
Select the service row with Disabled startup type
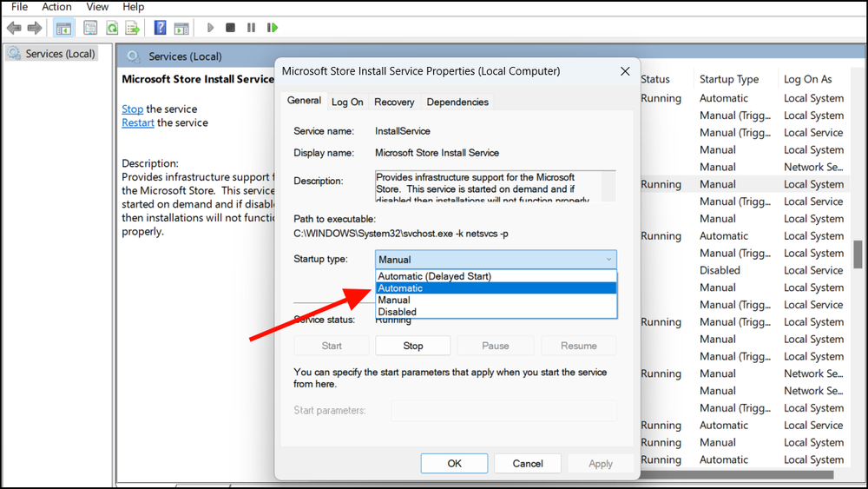pyautogui.click(x=745, y=270)
